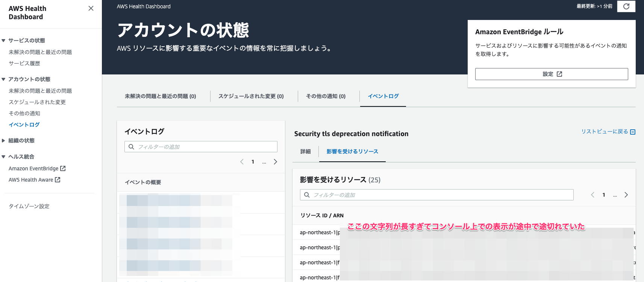
Task: Click the ellipsis in イベントログ pagination
Action: (264, 162)
